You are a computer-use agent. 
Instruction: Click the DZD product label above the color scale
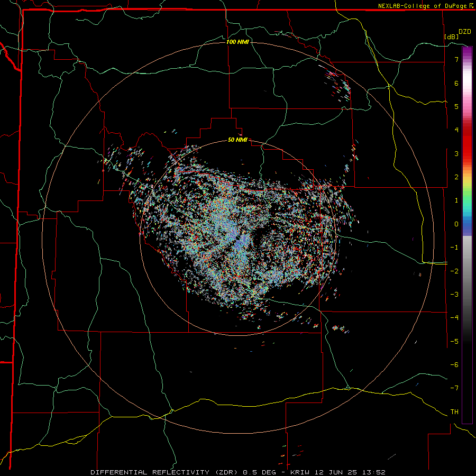pos(464,32)
